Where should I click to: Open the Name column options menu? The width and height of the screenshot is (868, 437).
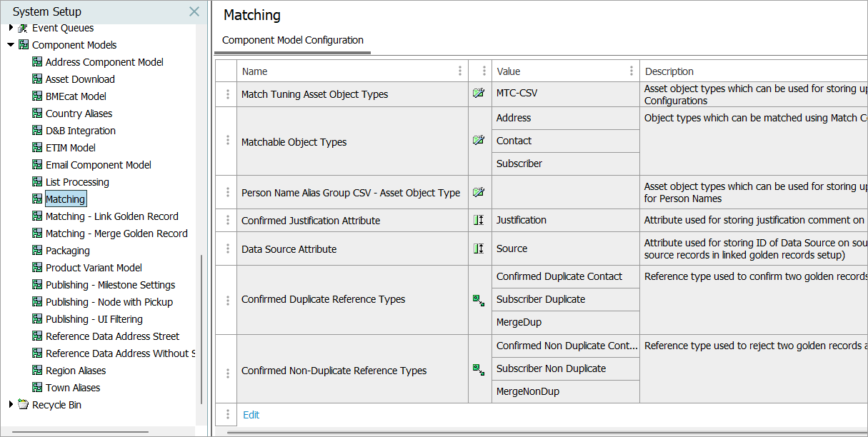pos(459,71)
